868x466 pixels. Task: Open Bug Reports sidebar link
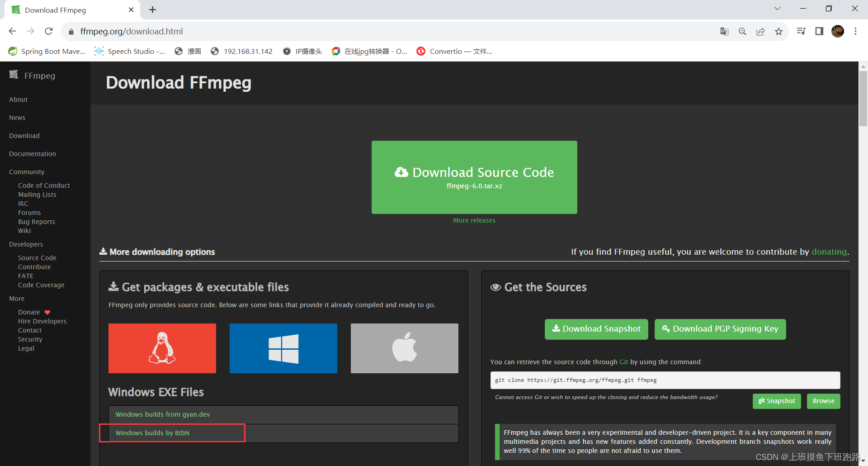(x=37, y=222)
